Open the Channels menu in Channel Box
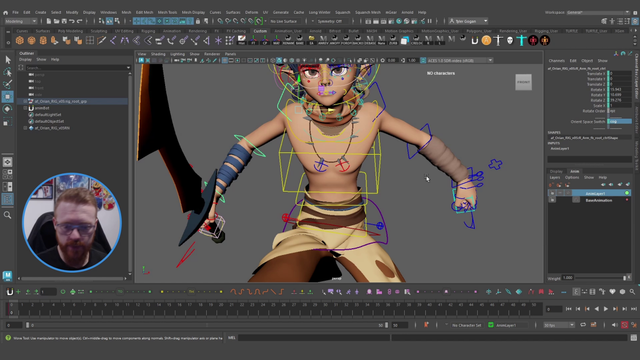 point(556,61)
